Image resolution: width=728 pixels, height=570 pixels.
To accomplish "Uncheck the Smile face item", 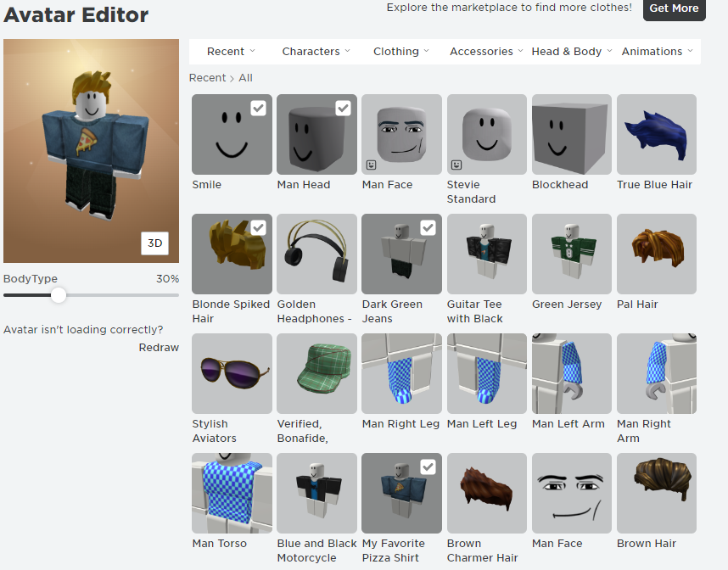I will click(x=258, y=109).
